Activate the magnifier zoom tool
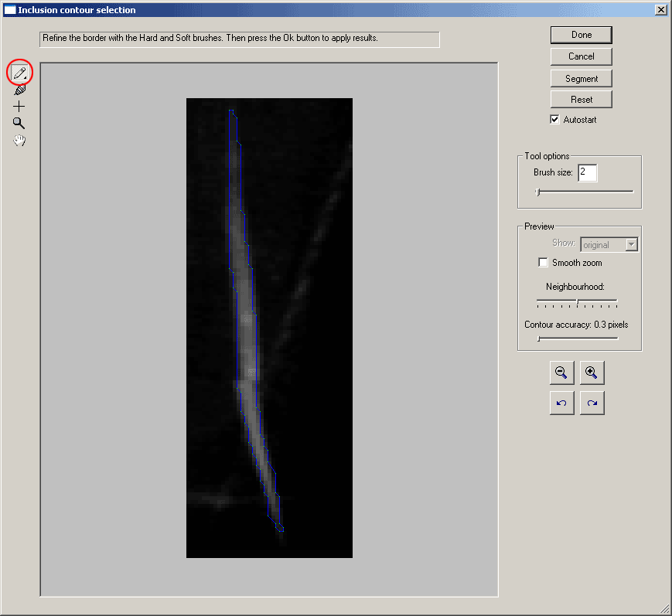672x616 pixels. coord(19,123)
